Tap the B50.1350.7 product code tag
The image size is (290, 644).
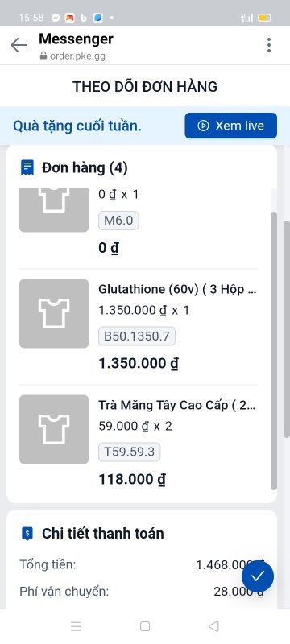137,336
